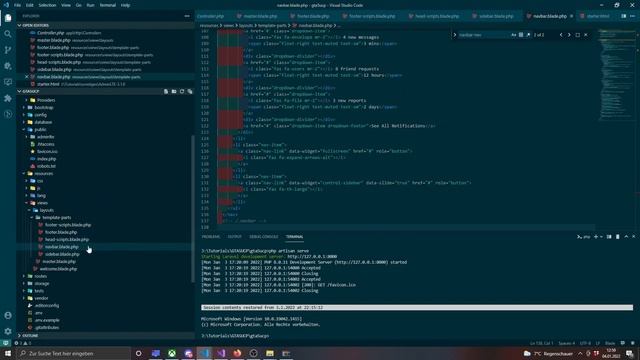Open Windows Start menu
Image resolution: width=640 pixels, height=360 pixels.
click(8, 353)
